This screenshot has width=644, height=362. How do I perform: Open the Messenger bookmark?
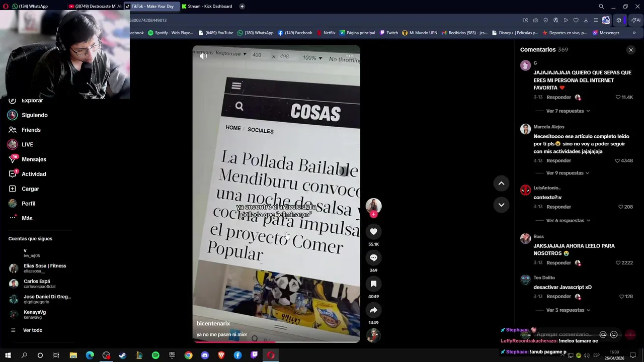pos(606,33)
